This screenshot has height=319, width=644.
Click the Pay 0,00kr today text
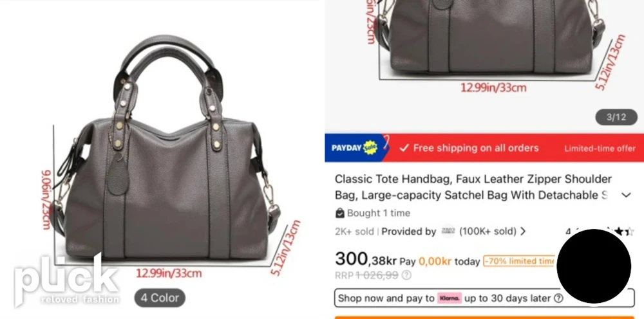click(x=440, y=261)
